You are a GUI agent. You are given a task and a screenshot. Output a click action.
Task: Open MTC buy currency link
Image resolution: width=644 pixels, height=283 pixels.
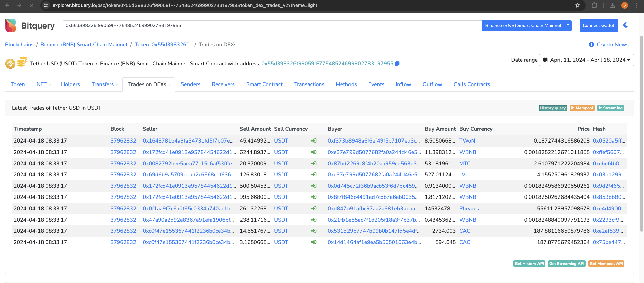(x=465, y=163)
